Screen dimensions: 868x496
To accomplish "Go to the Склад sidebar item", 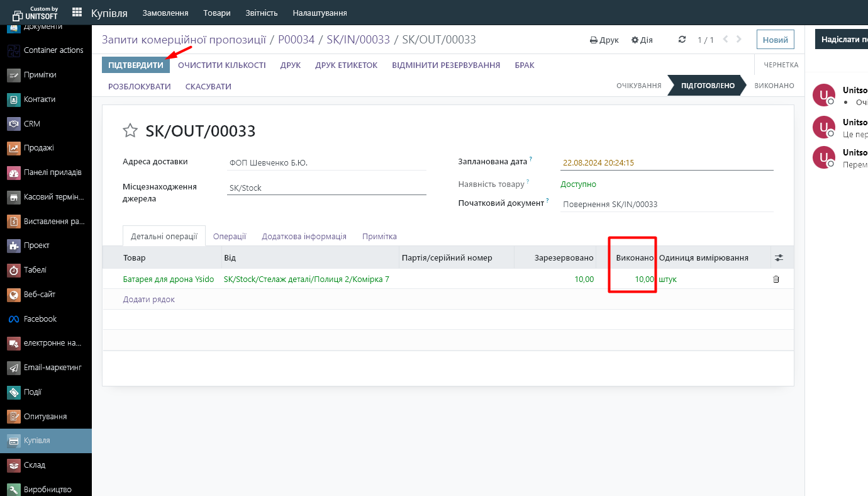I will [34, 465].
